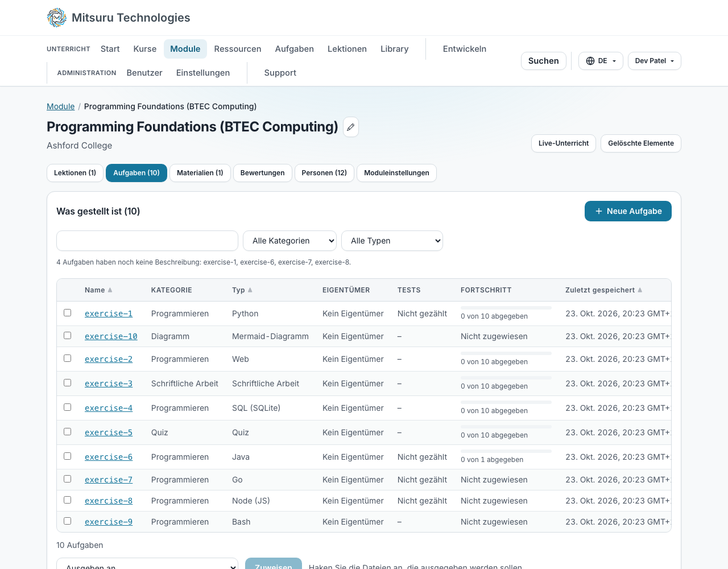Expand the Alle Typen dropdown

pos(392,241)
